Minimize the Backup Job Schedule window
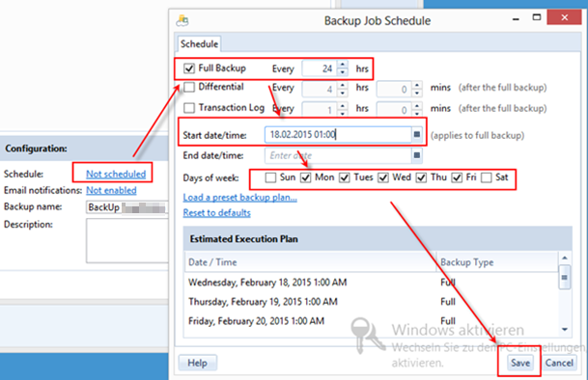The image size is (588, 380). (x=516, y=18)
